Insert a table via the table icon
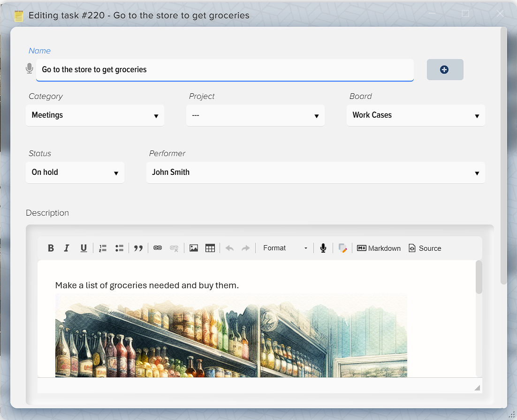The height and width of the screenshot is (420, 517). tap(210, 248)
